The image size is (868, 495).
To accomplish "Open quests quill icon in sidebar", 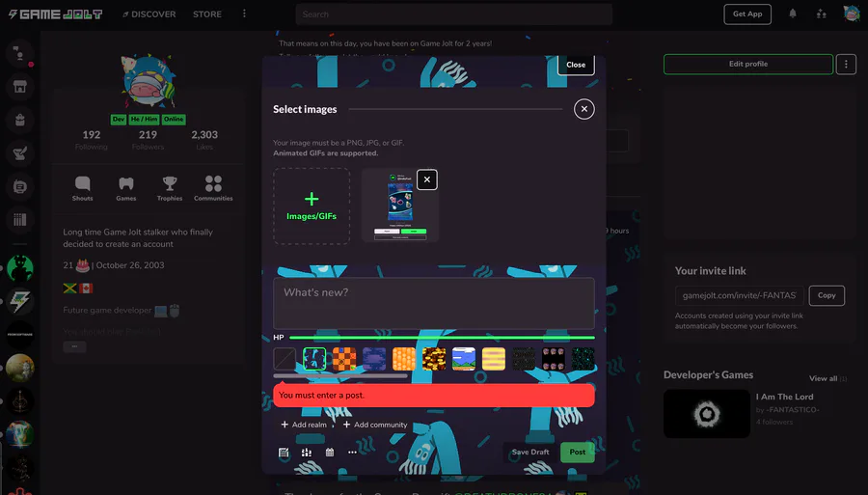I will 20,152.
